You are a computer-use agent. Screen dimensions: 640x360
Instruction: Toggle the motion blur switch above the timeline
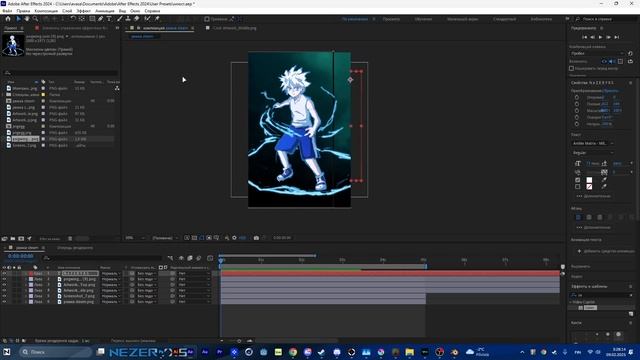tap(199, 258)
